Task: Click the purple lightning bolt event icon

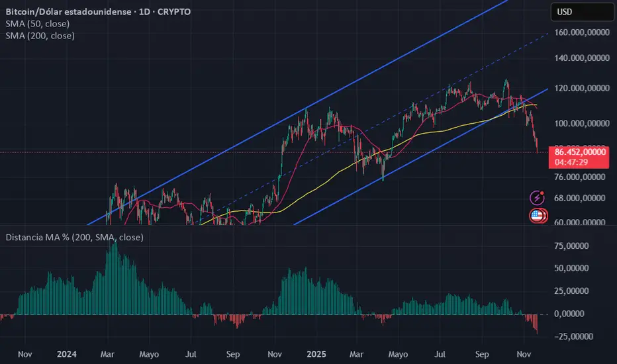Action: [x=537, y=197]
